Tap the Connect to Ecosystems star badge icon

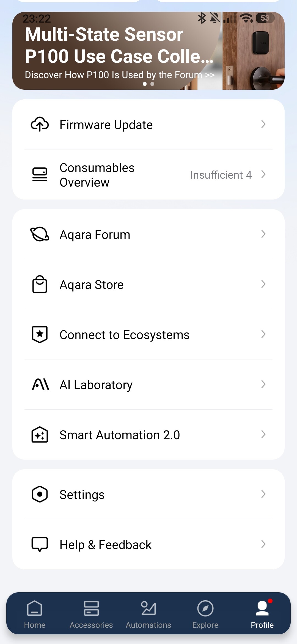tap(40, 334)
